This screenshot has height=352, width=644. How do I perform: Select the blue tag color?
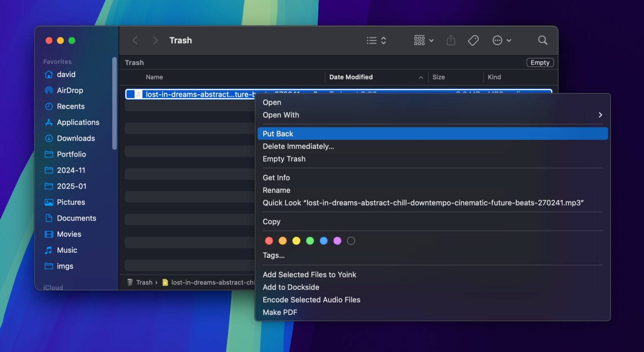click(324, 240)
